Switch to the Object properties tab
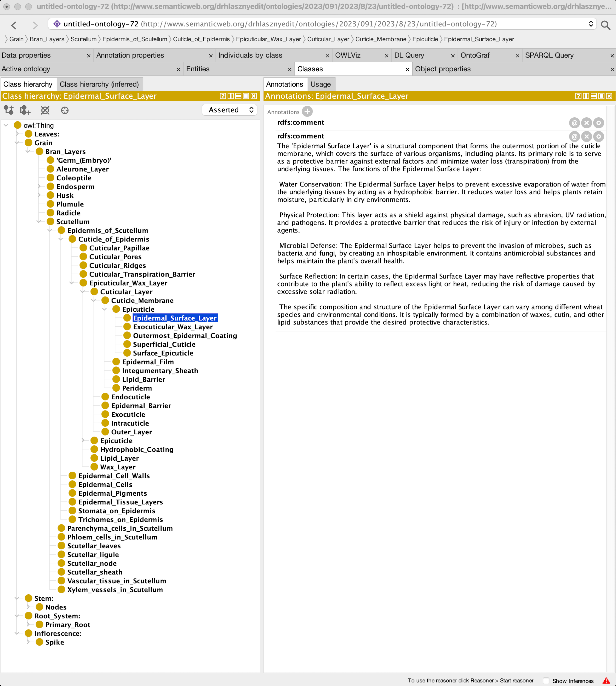 click(x=442, y=69)
